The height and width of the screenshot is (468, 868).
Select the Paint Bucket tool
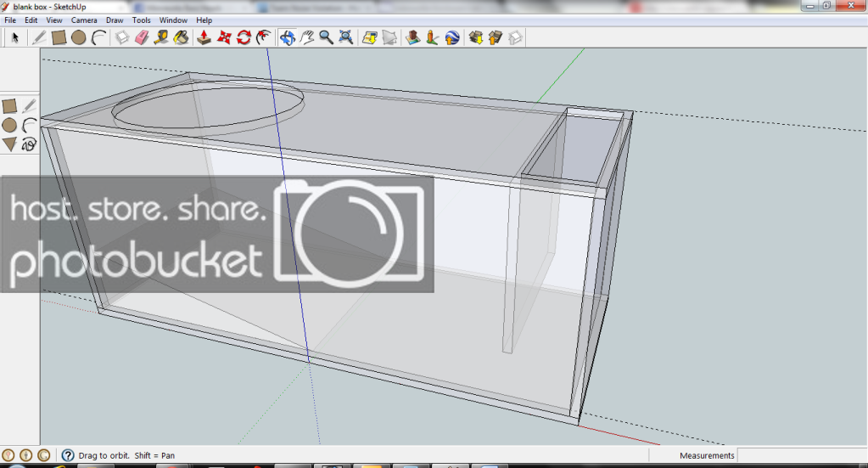[x=181, y=37]
